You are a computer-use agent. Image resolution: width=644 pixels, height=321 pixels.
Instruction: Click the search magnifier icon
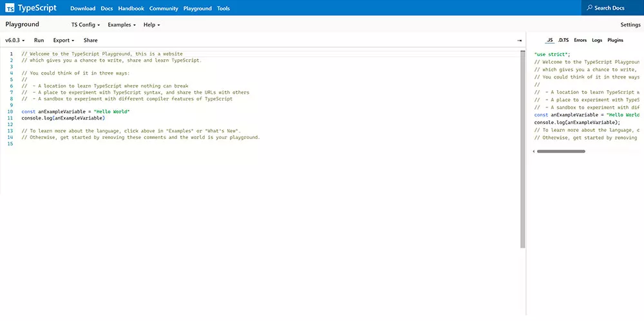click(x=590, y=8)
